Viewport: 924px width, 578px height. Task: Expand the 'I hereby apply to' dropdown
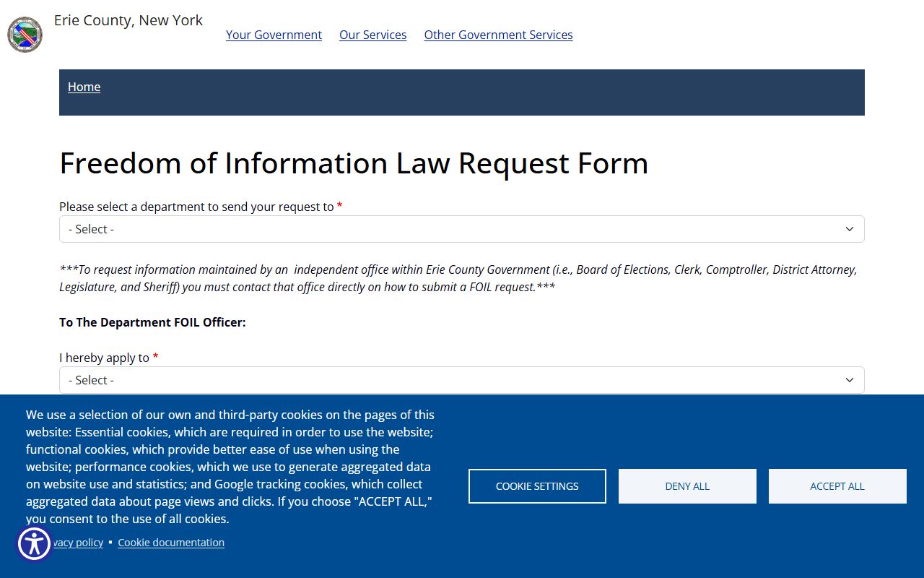[x=462, y=380]
